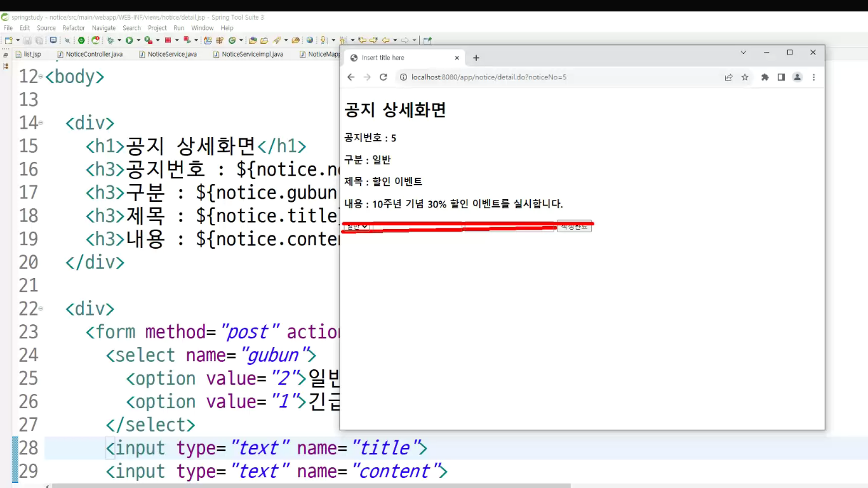The width and height of the screenshot is (868, 488).
Task: Open Chrome three-dot menu
Action: [x=814, y=77]
